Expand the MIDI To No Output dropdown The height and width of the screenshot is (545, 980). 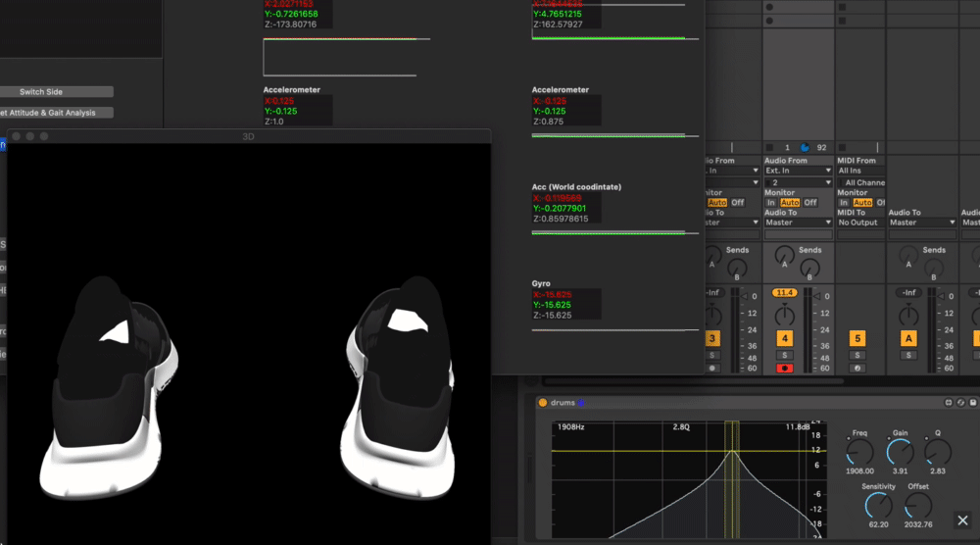point(857,223)
